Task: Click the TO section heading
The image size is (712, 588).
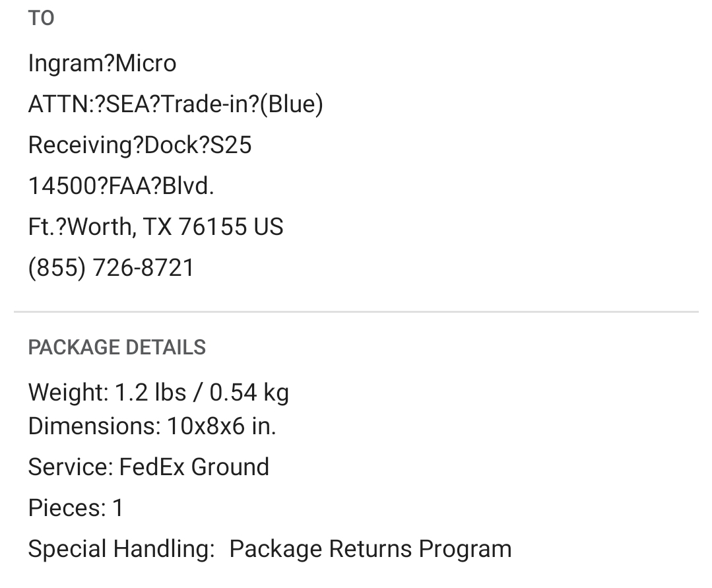Action: (42, 18)
